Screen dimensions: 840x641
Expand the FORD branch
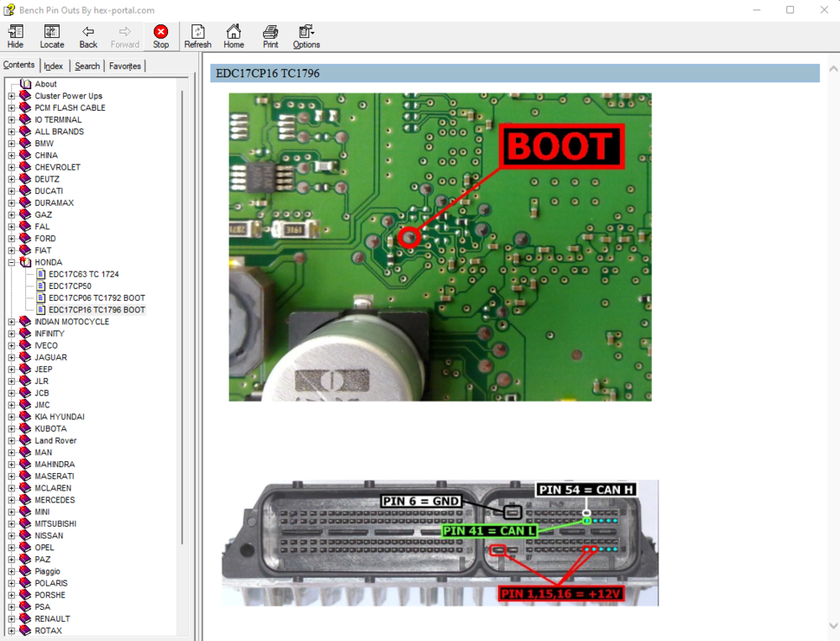pos(10,238)
